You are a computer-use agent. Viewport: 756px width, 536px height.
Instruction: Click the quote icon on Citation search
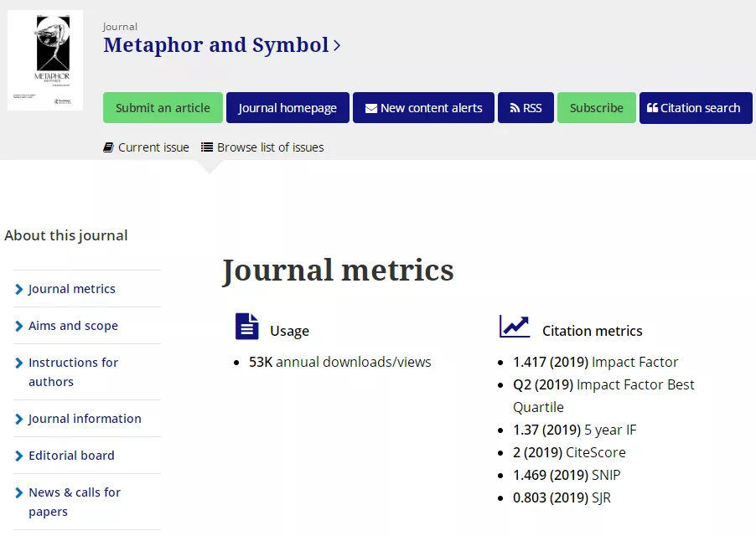pyautogui.click(x=652, y=109)
